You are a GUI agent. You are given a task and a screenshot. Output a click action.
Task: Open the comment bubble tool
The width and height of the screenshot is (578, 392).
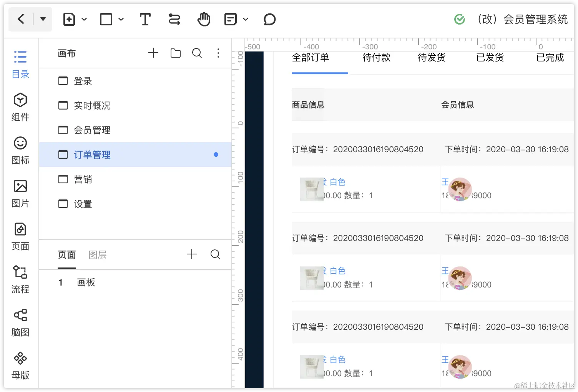point(270,19)
